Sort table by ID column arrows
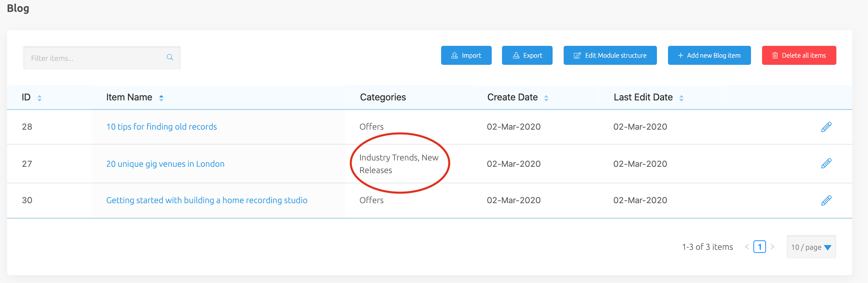The image size is (868, 283). (x=40, y=98)
